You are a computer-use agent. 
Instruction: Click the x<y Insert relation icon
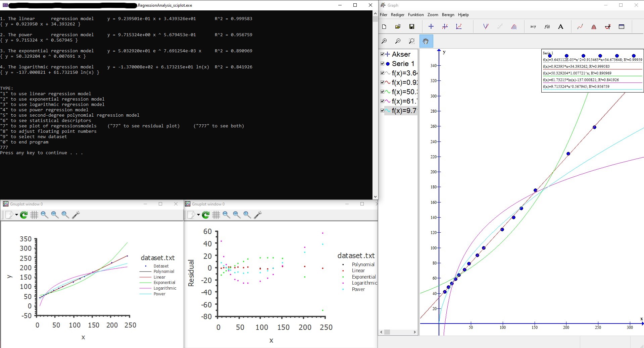(x=533, y=27)
